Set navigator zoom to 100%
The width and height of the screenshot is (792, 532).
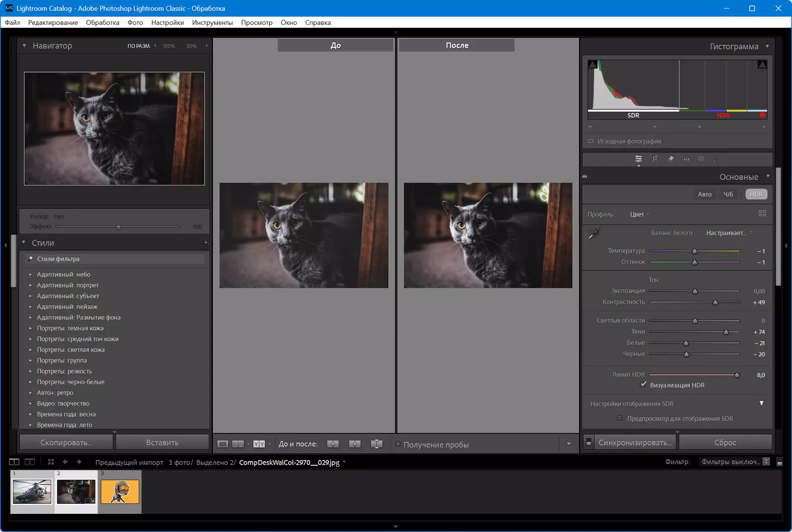point(169,46)
